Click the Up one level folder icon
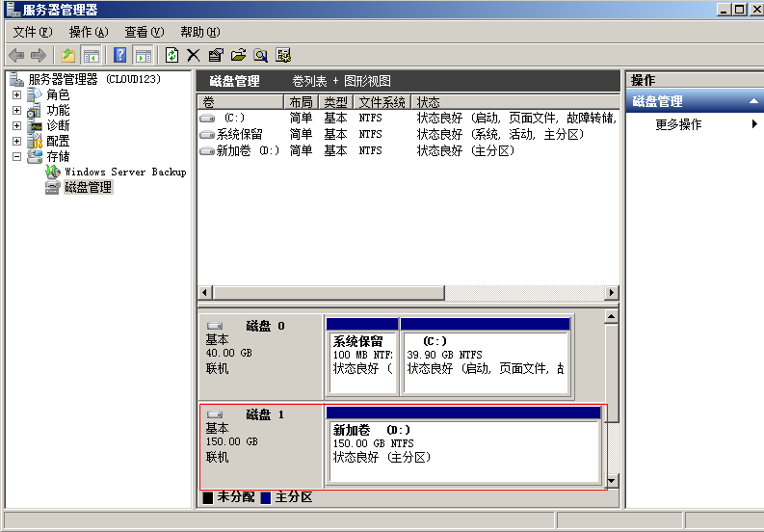This screenshot has height=532, width=764. [x=68, y=56]
